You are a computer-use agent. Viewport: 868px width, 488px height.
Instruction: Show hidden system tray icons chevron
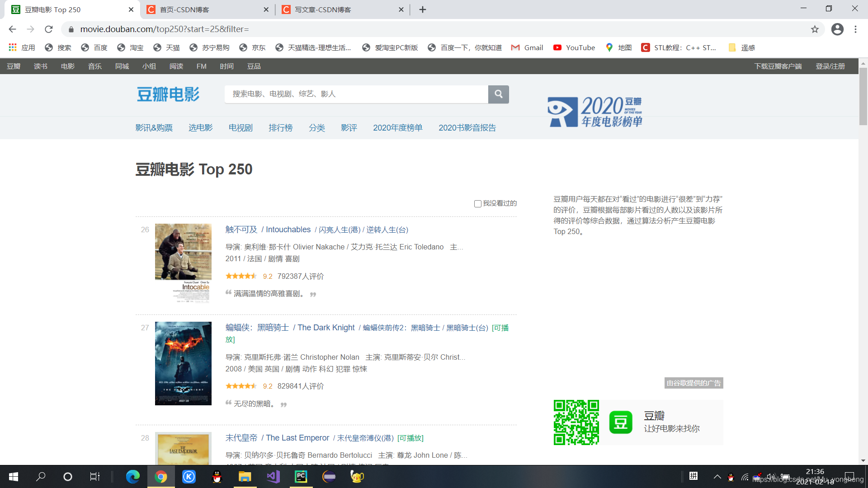click(717, 477)
